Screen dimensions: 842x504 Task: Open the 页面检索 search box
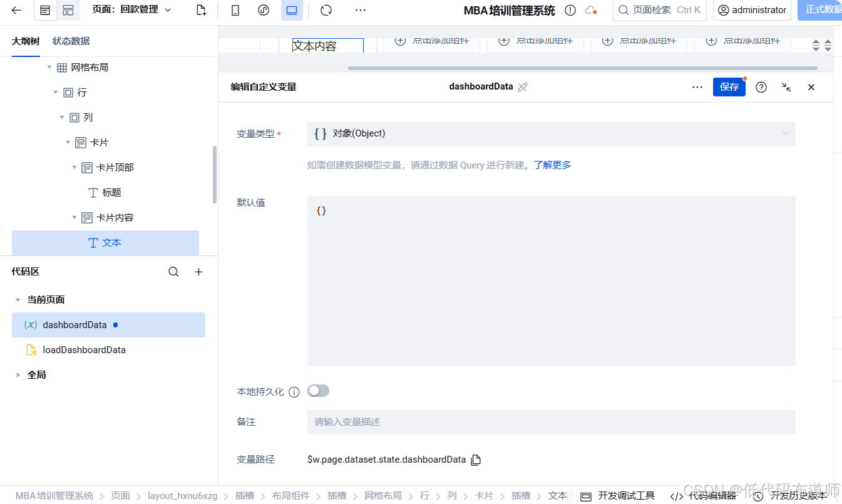click(x=660, y=10)
